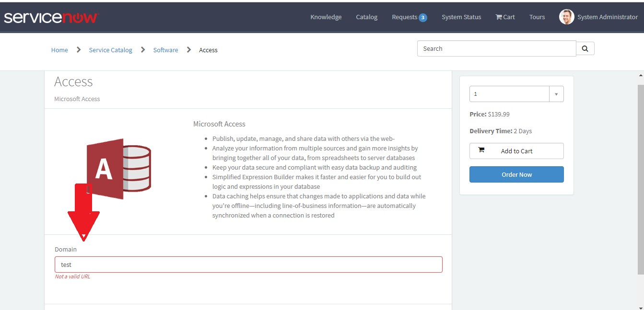Open the quantity dropdown showing 1

[x=516, y=94]
